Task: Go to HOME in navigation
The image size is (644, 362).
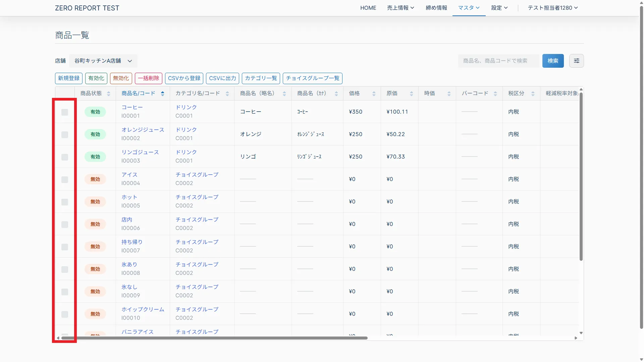Action: pyautogui.click(x=368, y=8)
